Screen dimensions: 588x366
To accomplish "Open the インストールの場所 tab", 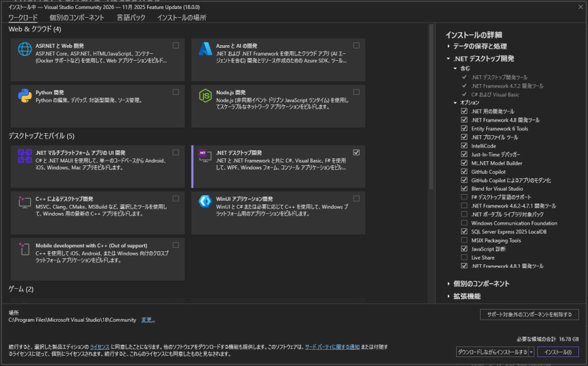I will pyautogui.click(x=181, y=17).
